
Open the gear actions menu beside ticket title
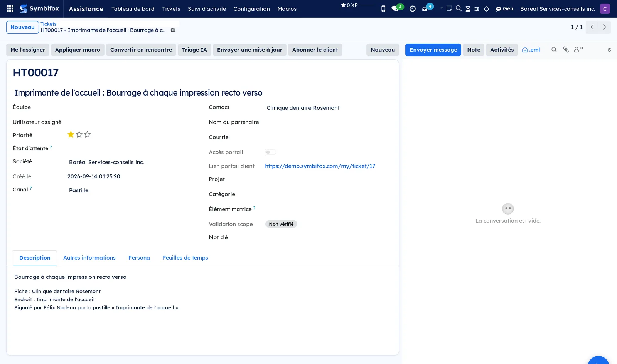pos(173,30)
